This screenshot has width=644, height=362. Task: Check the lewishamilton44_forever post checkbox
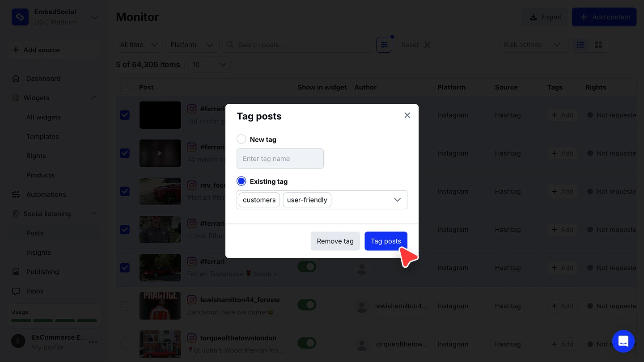125,306
